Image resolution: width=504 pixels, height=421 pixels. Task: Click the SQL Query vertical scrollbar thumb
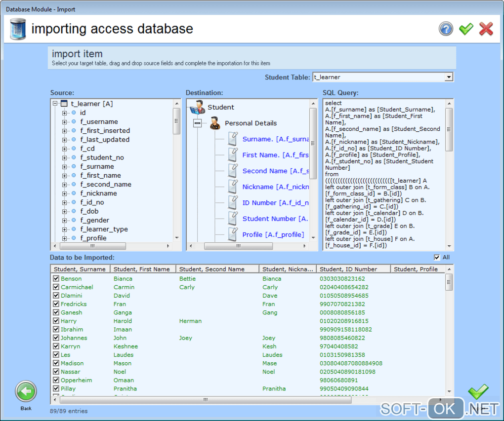click(449, 129)
